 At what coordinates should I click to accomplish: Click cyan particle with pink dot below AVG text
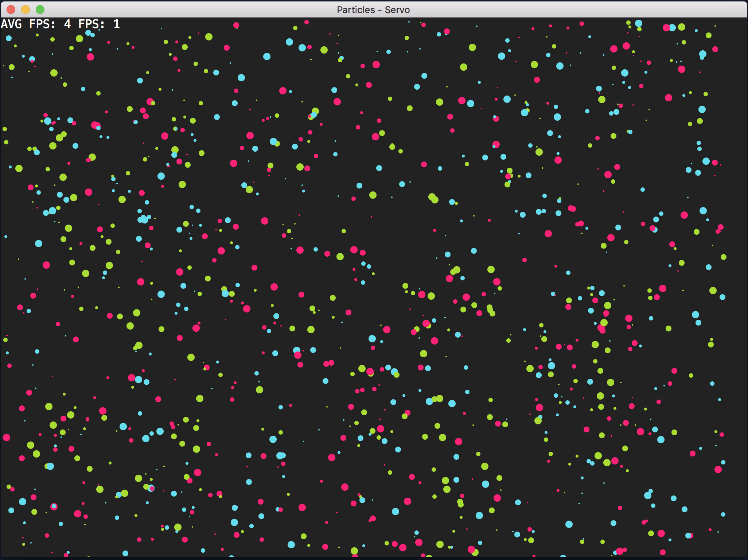tap(32, 59)
